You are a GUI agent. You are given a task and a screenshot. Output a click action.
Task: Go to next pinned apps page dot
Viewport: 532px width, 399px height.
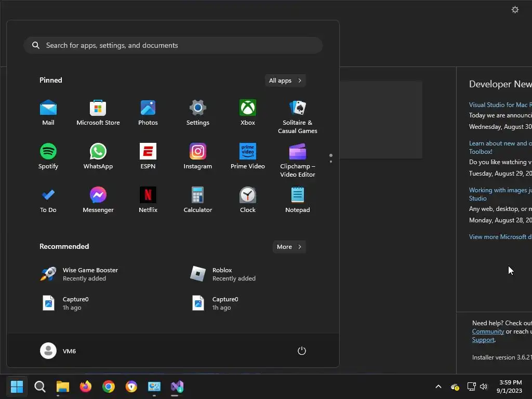point(331,162)
